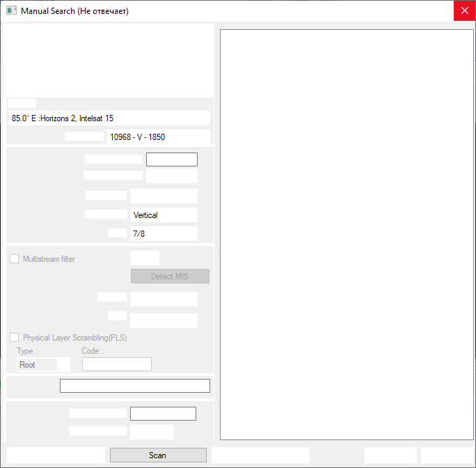Click the Manual Search title bar text
Viewport: 476px width, 468px height.
pyautogui.click(x=74, y=11)
